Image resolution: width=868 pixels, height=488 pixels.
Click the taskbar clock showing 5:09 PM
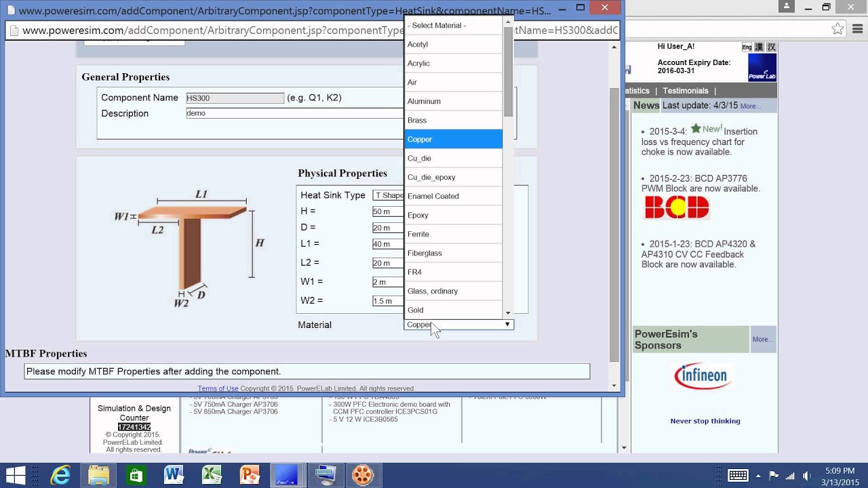[840, 475]
